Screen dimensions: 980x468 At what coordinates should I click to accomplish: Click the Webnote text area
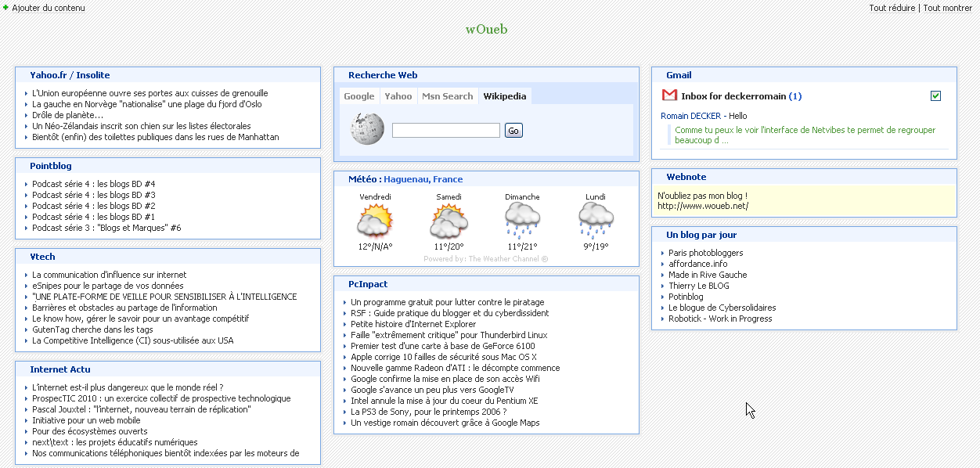[x=804, y=201]
